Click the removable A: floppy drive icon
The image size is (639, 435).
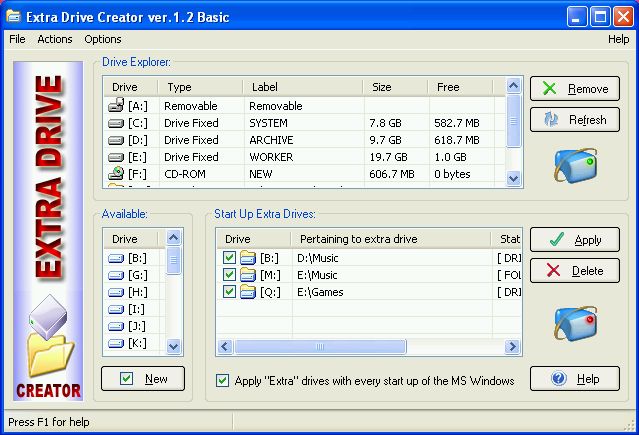click(x=116, y=106)
